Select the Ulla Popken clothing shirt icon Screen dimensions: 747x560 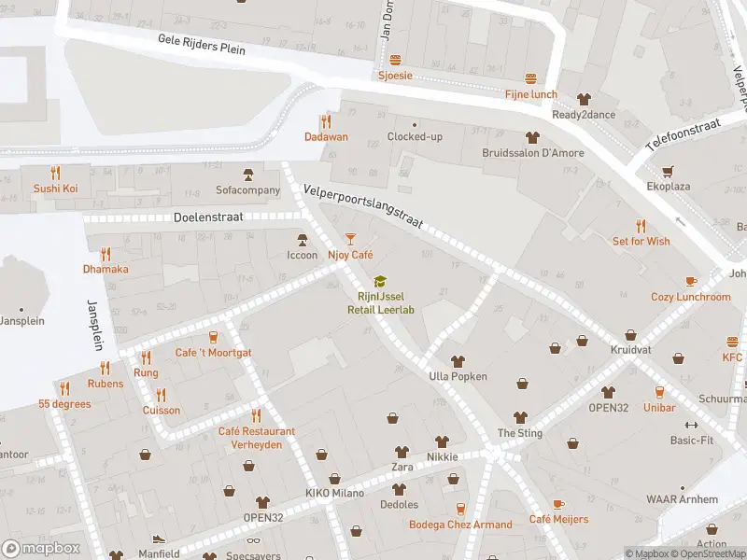[458, 361]
